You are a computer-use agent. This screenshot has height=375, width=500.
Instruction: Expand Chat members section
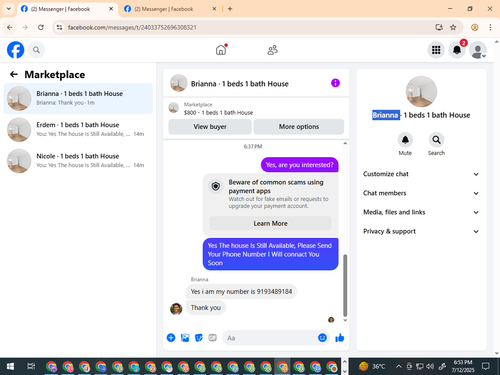coord(421,193)
